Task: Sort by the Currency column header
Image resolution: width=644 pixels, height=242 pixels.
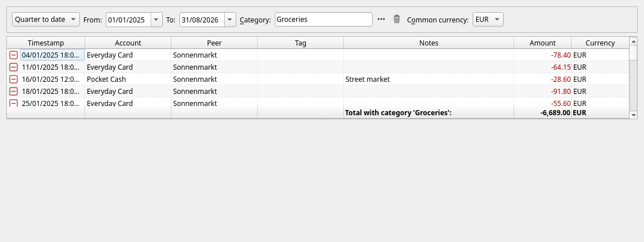Action: pyautogui.click(x=600, y=43)
